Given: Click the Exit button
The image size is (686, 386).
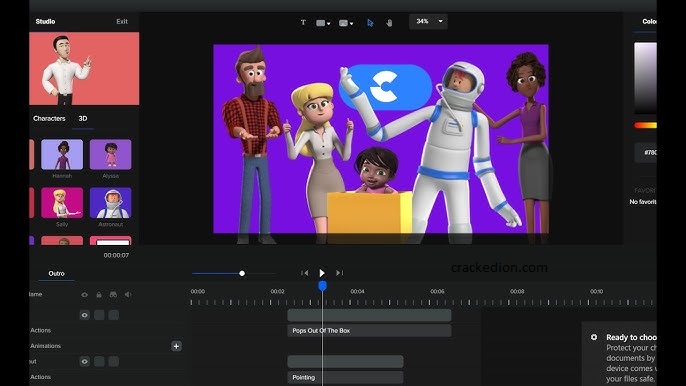Looking at the screenshot, I should [122, 21].
